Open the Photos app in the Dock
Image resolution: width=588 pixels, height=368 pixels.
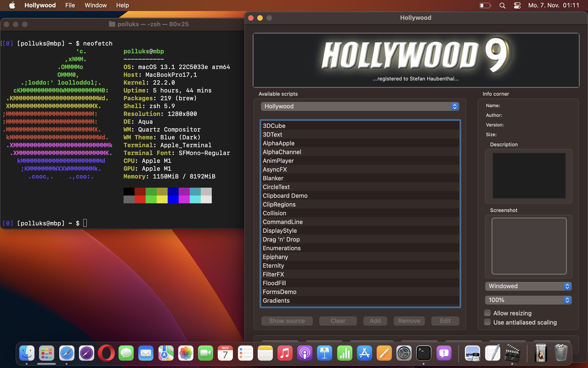pos(186,353)
